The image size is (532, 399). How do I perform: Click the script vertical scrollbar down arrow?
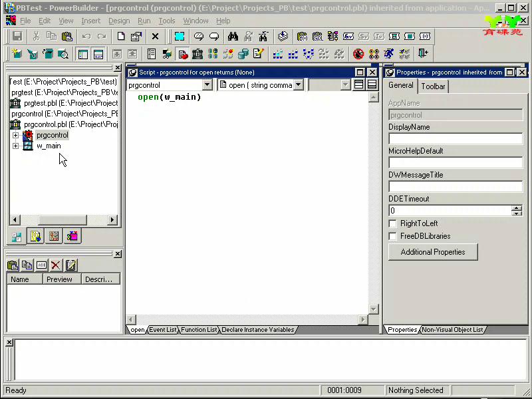[373, 309]
